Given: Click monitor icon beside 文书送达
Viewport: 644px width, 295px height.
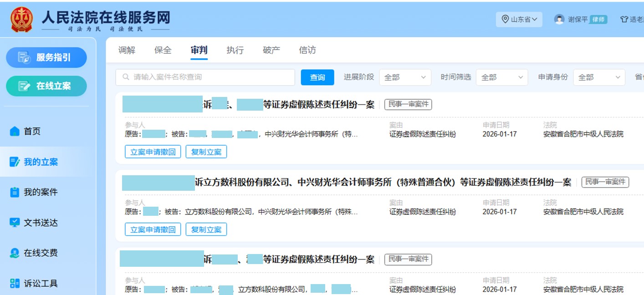Looking at the screenshot, I should 15,223.
